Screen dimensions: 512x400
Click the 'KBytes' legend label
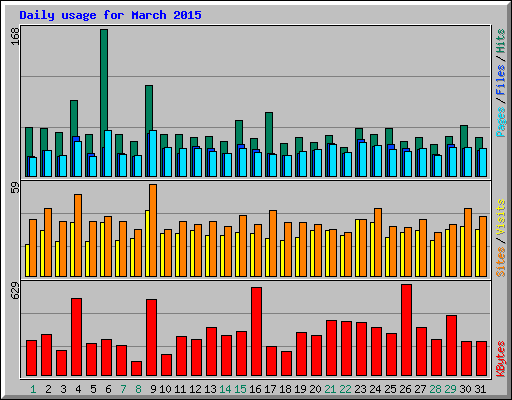coord(500,359)
